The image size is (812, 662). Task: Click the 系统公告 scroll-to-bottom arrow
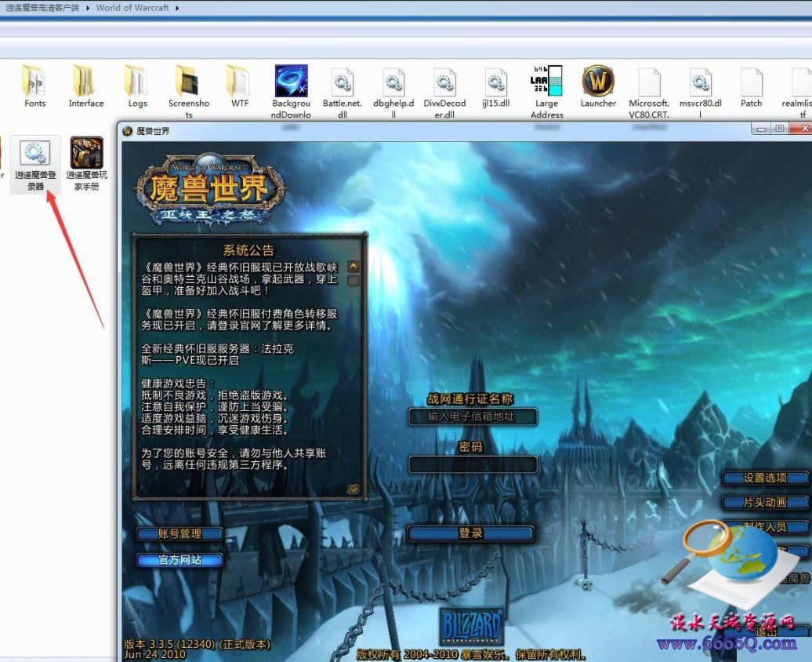[x=353, y=489]
